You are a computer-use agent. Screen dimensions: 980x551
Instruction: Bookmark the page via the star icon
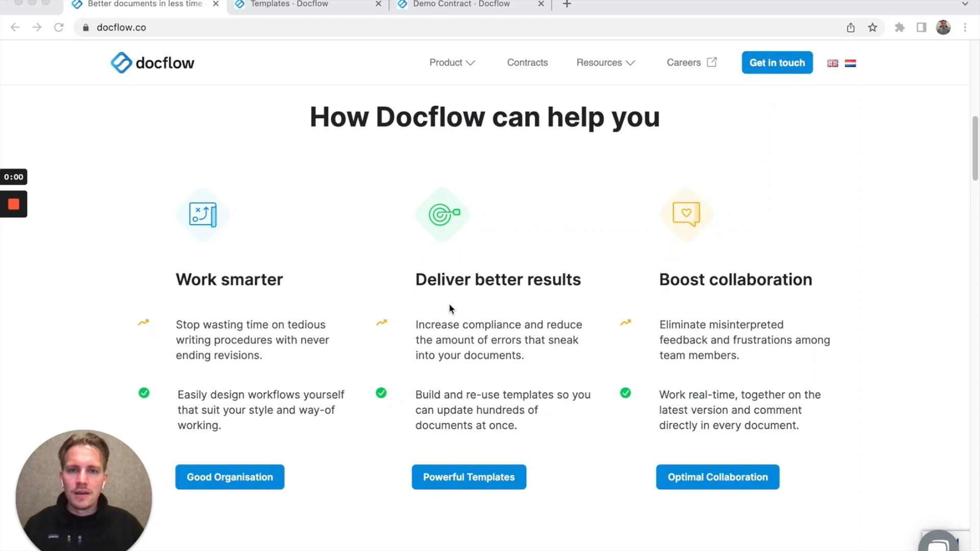(x=873, y=27)
